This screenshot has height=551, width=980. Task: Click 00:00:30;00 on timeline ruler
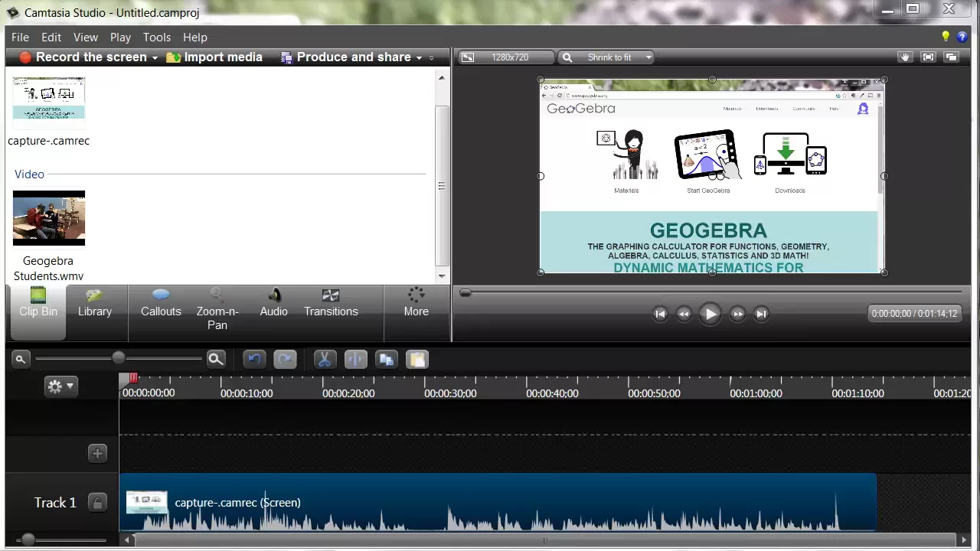[450, 393]
